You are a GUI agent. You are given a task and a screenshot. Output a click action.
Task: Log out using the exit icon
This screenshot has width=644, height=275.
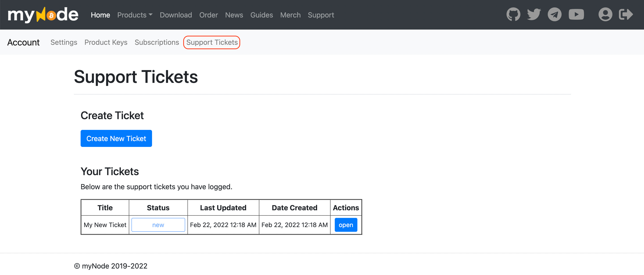click(x=626, y=14)
